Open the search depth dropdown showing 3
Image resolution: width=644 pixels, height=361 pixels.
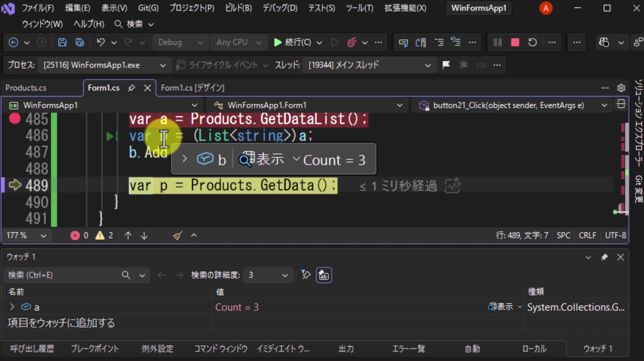pyautogui.click(x=268, y=275)
